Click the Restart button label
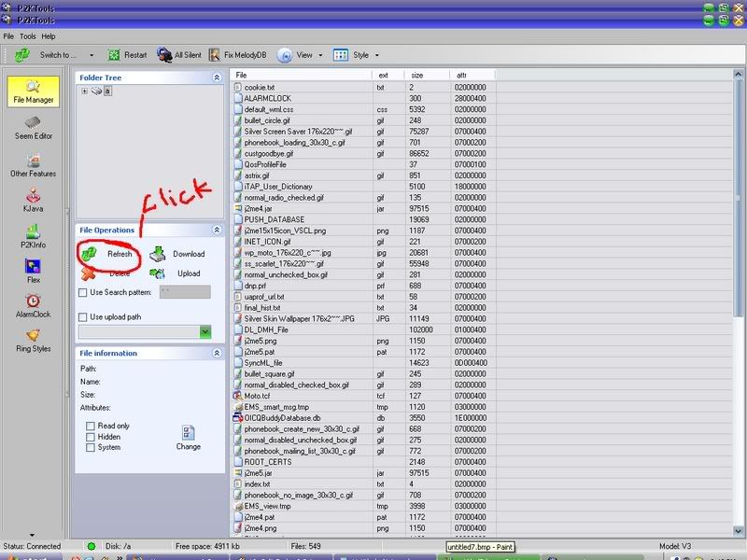The height and width of the screenshot is (560, 747). tap(135, 55)
